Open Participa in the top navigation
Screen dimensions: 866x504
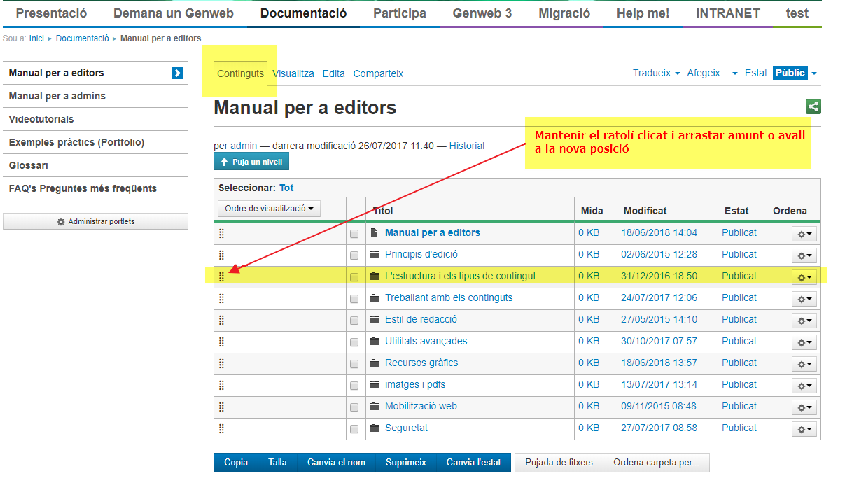click(x=399, y=13)
